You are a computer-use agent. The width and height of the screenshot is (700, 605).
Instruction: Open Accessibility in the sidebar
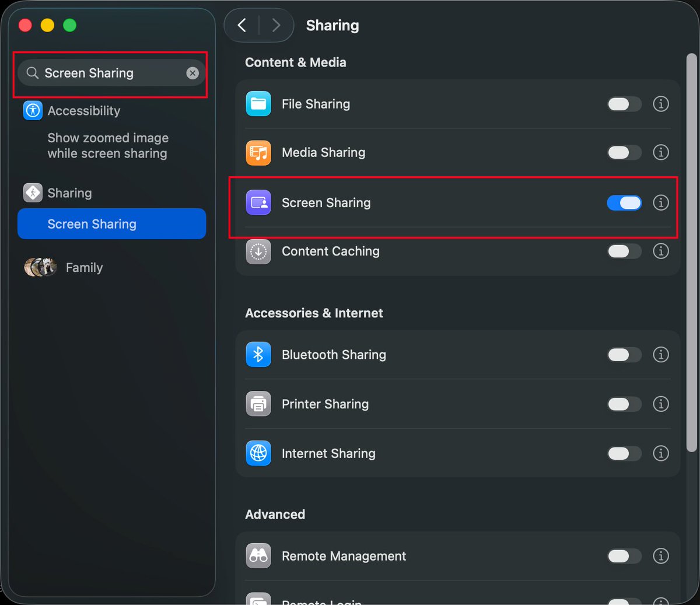click(83, 111)
